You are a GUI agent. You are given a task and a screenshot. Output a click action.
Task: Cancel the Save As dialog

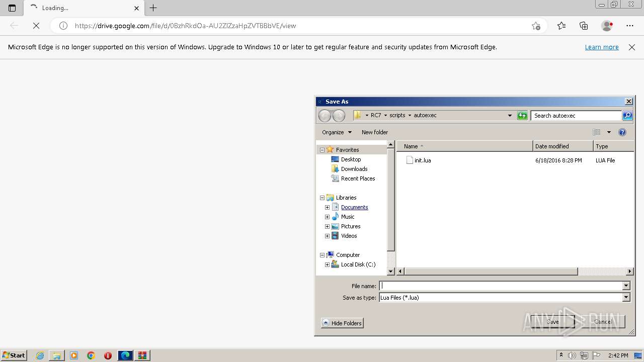[603, 322]
